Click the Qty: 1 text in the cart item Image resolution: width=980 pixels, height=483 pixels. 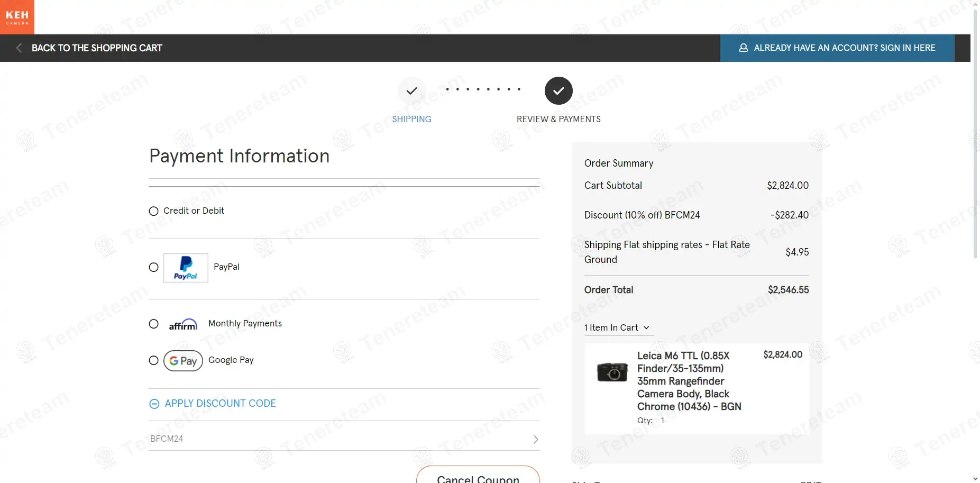(x=651, y=421)
